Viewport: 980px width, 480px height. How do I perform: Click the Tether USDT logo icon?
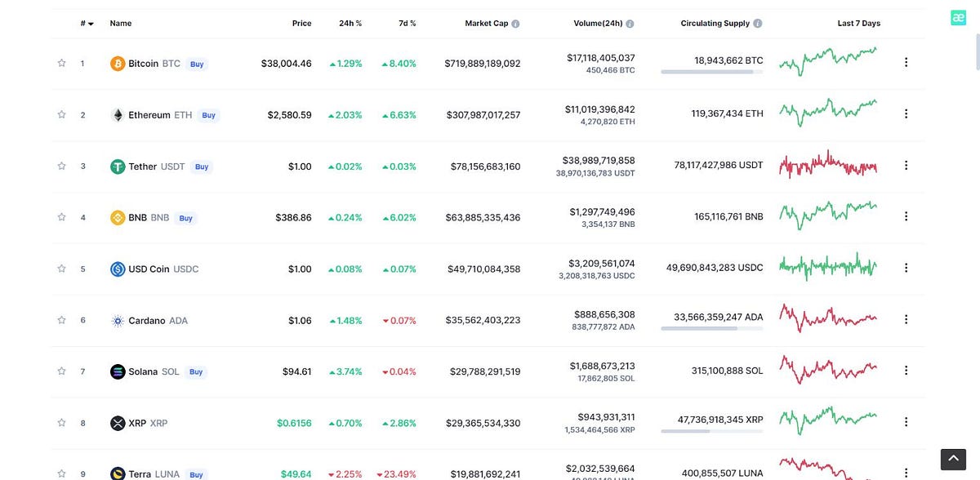[117, 166]
